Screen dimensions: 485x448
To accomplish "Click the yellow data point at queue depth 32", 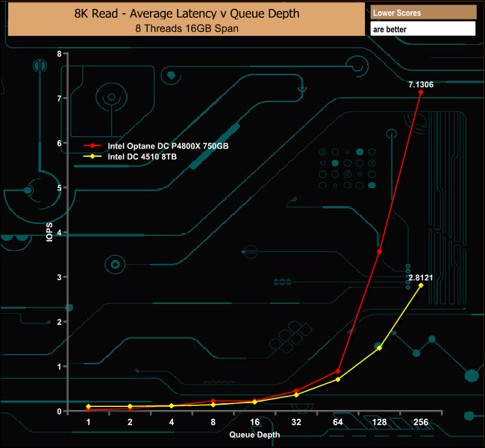I will (296, 395).
